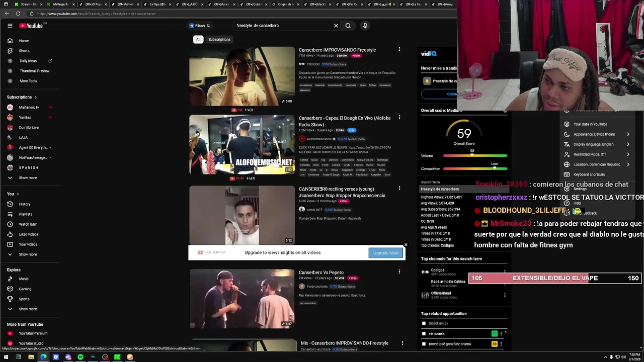Image resolution: width=644 pixels, height=362 pixels.
Task: Toggle Restricted Mode: Off setting
Action: [x=597, y=154]
